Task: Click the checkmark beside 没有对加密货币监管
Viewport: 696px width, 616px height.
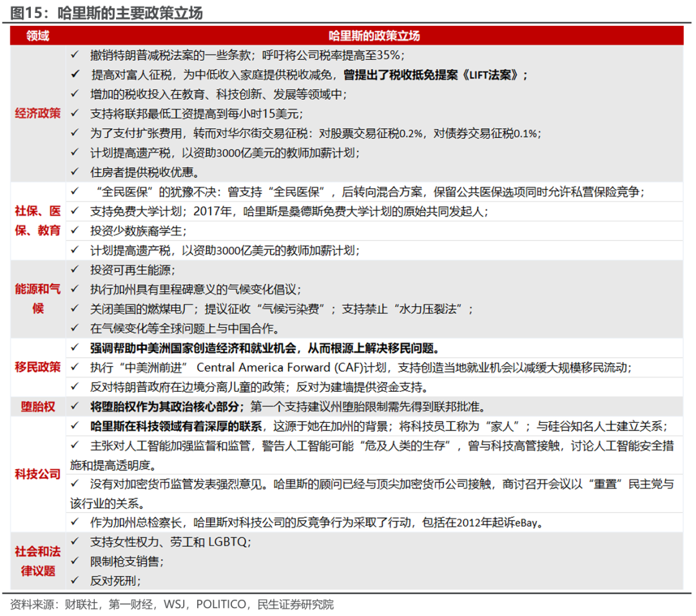Action: click(75, 483)
